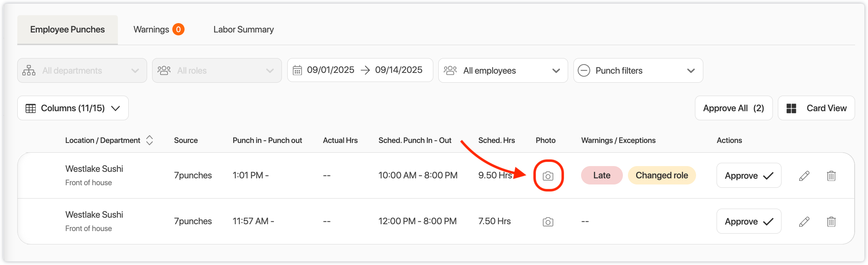This screenshot has height=265, width=868.
Task: Open the All roles dropdown
Action: tap(217, 70)
